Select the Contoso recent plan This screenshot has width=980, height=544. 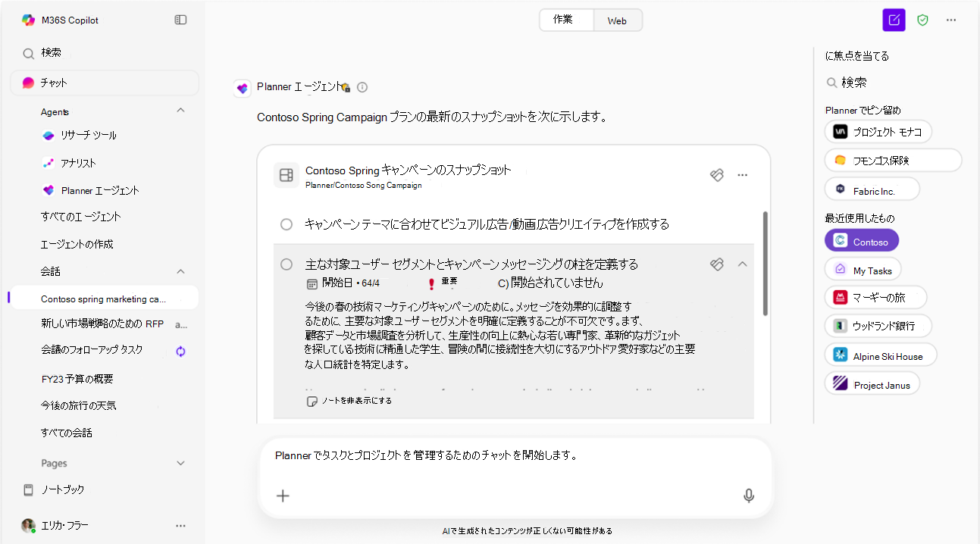(862, 241)
